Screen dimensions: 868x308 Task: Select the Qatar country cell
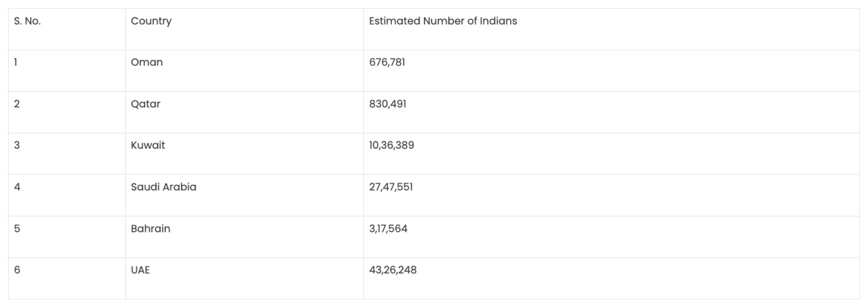pos(146,104)
